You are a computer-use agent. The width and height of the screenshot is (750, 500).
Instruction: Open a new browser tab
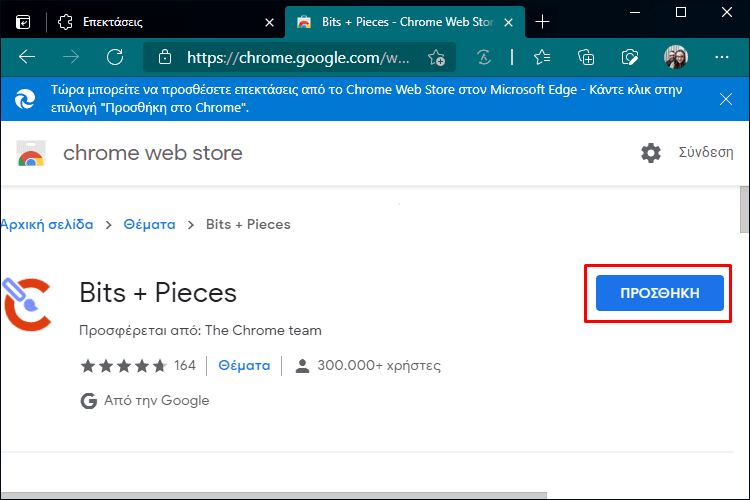tap(542, 22)
